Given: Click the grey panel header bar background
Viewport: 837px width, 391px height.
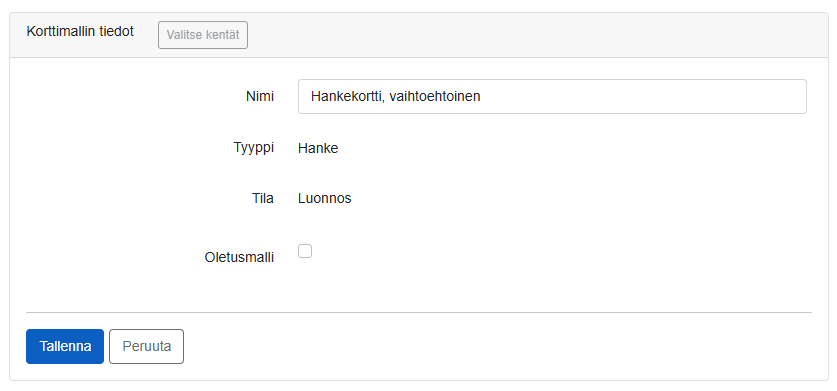Looking at the screenshot, I should [534, 35].
